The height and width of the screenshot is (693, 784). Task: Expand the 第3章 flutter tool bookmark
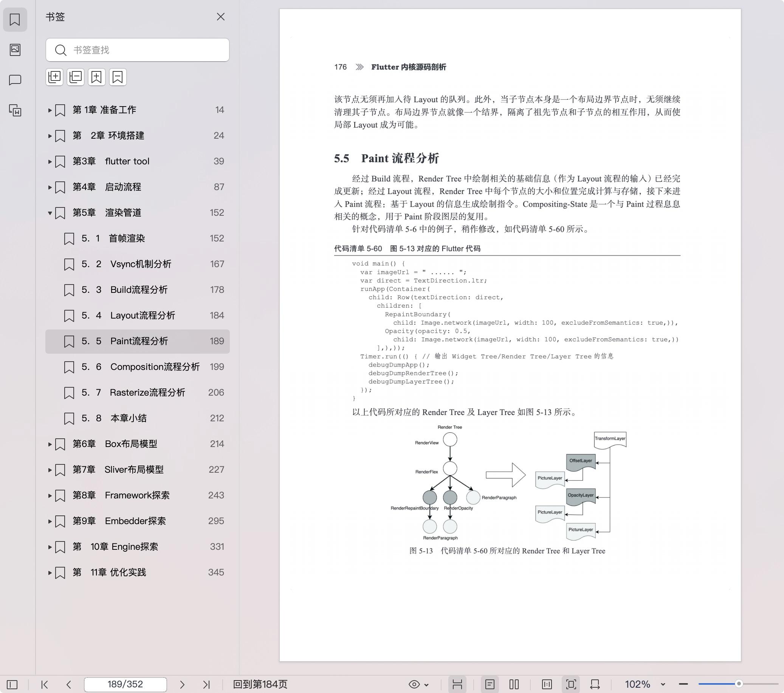50,161
